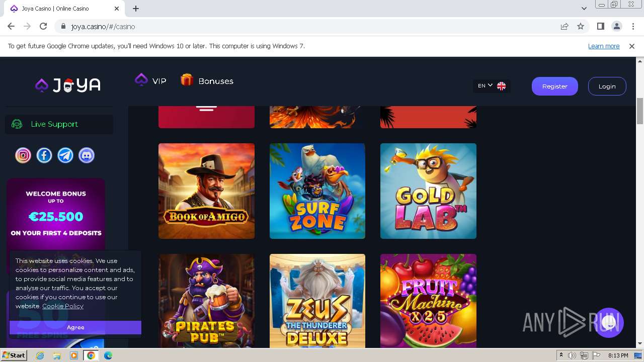Open the live chat bubble widget
644x362 pixels.
click(609, 323)
